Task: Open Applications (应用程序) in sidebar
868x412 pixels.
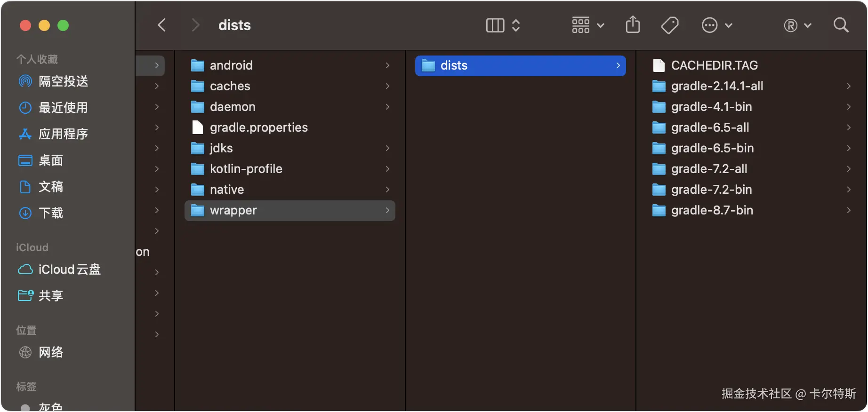Action: (x=63, y=134)
